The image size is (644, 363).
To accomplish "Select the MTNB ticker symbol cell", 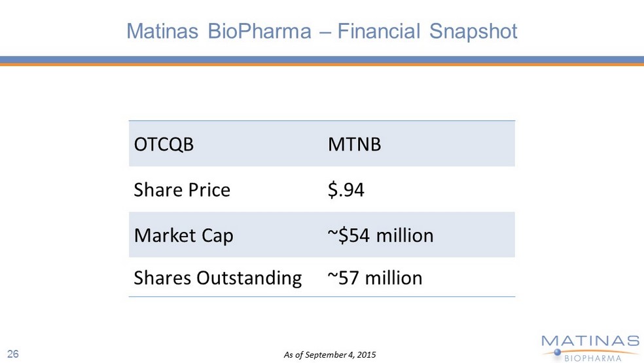I will 354,144.
